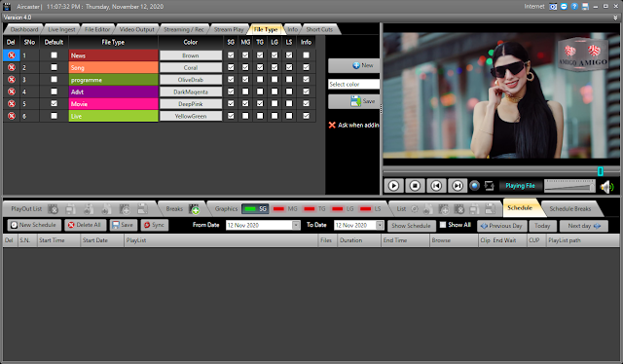Switch to the Dashboard tab
Viewport: 623px width, 364px height.
pos(24,29)
